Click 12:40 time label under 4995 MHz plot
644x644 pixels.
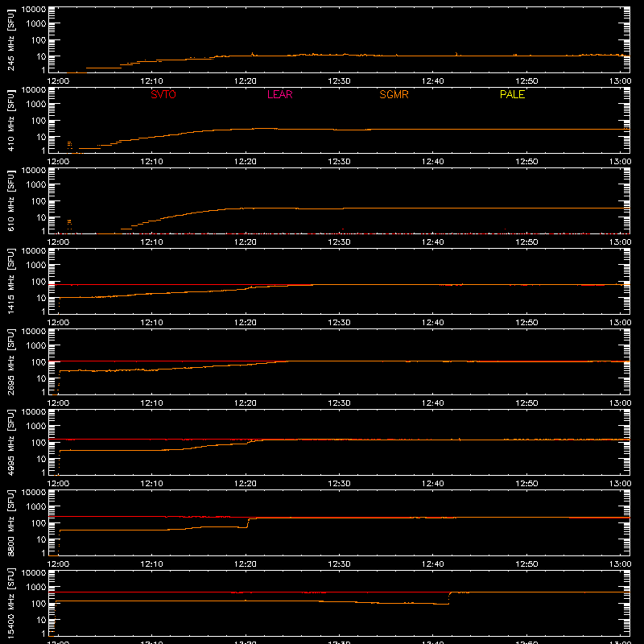tap(433, 484)
